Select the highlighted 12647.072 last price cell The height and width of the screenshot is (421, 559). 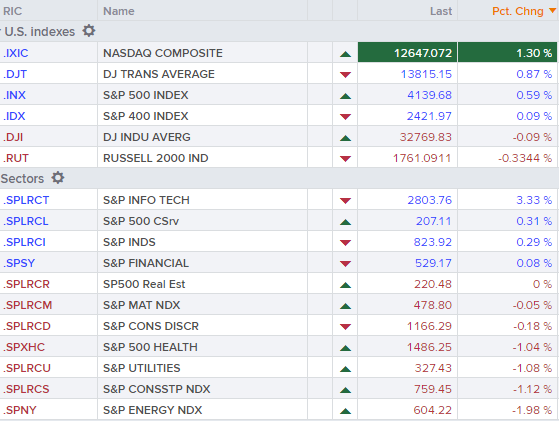click(407, 52)
